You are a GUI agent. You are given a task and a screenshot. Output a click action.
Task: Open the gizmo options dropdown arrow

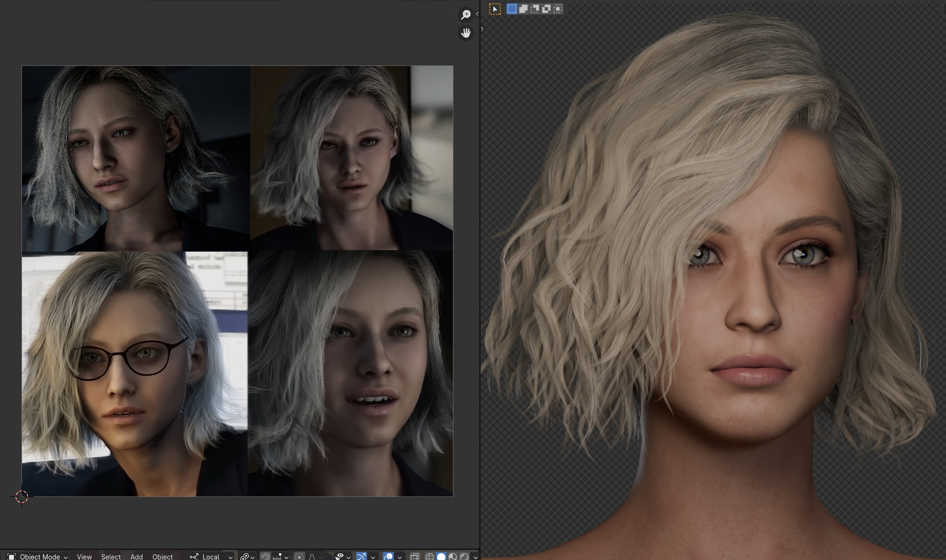(373, 557)
